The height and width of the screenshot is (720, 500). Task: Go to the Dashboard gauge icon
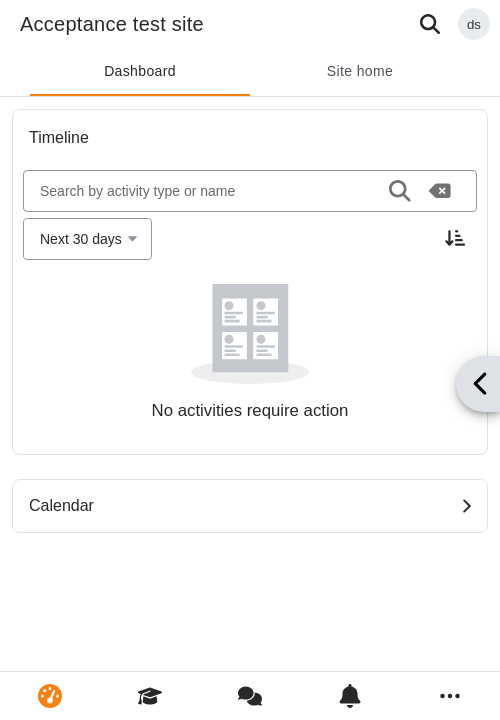pyautogui.click(x=50, y=696)
